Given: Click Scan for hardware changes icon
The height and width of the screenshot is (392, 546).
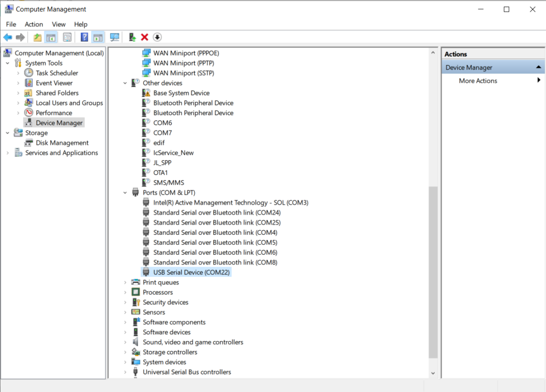Looking at the screenshot, I should point(114,37).
